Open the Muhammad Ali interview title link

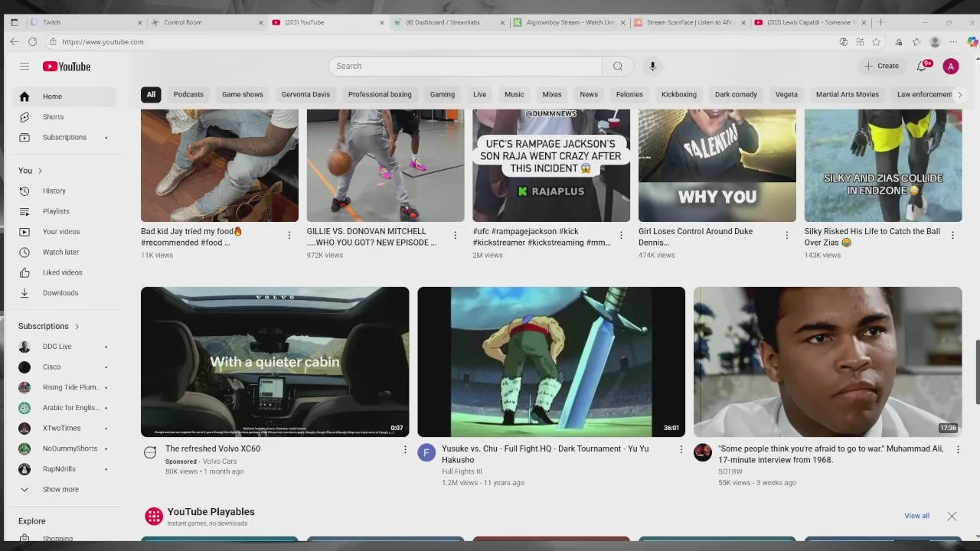tap(831, 455)
